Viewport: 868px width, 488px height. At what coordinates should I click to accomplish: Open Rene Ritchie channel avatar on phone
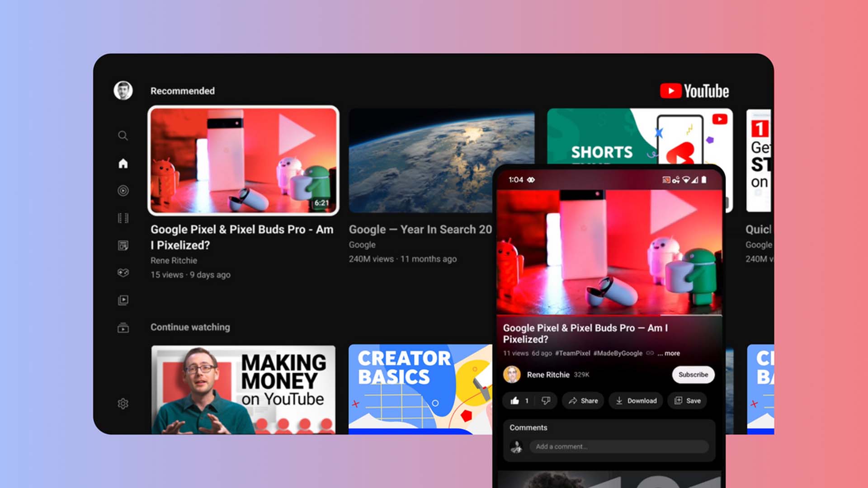point(512,375)
